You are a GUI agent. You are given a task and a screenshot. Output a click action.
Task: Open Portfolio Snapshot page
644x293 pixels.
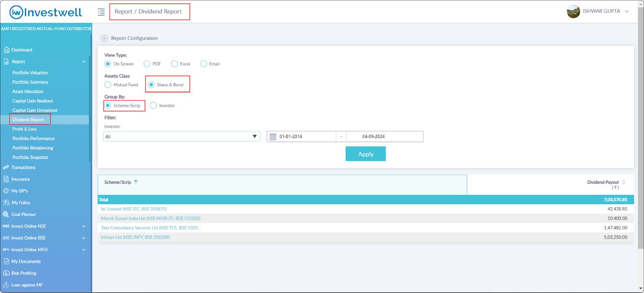(30, 158)
